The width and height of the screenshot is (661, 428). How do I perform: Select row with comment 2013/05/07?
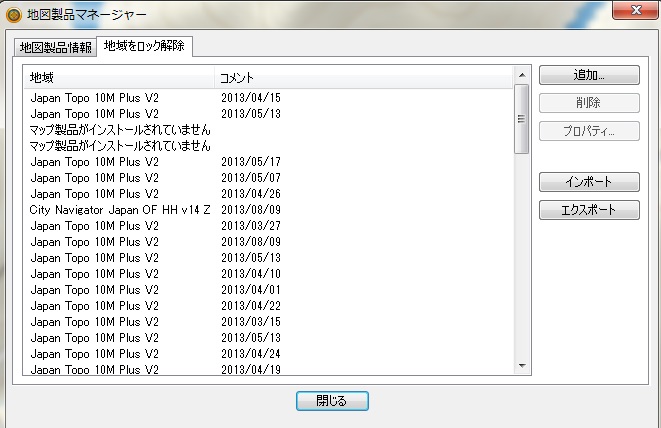(269, 178)
